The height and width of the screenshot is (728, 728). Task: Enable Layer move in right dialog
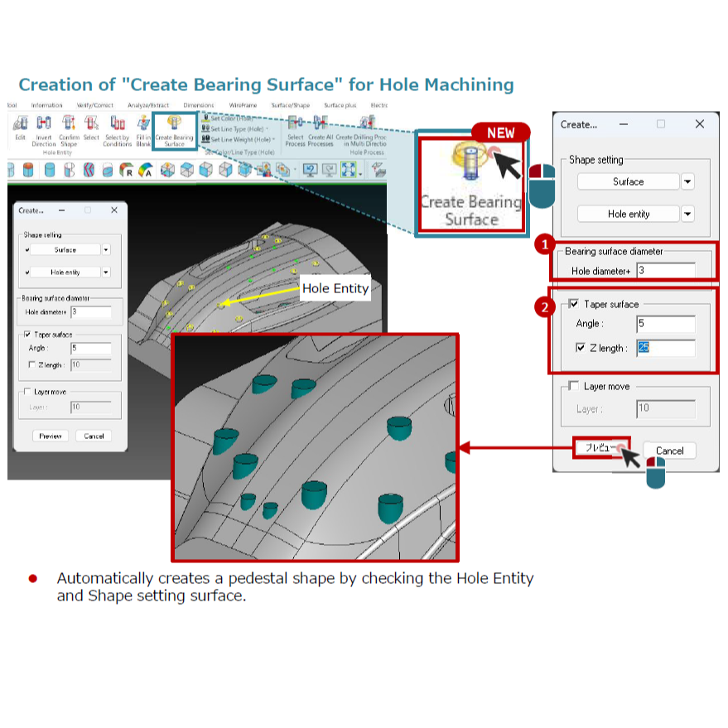574,386
